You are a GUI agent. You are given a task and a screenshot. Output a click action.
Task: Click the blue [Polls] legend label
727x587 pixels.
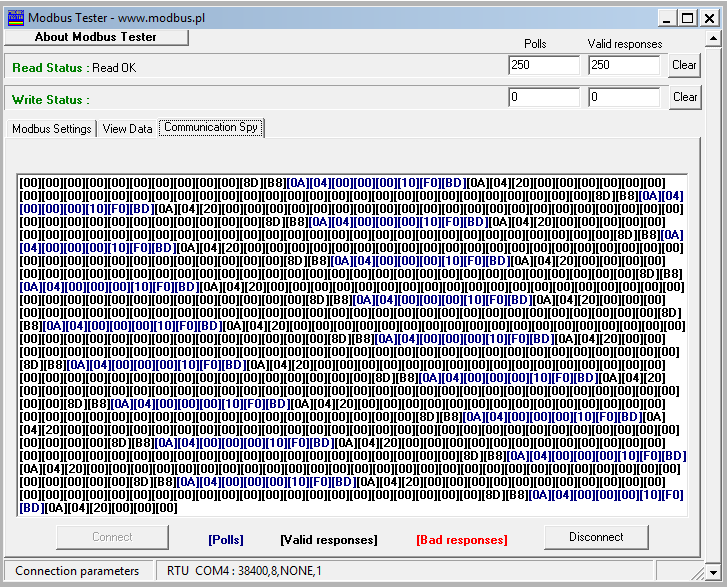pos(226,540)
